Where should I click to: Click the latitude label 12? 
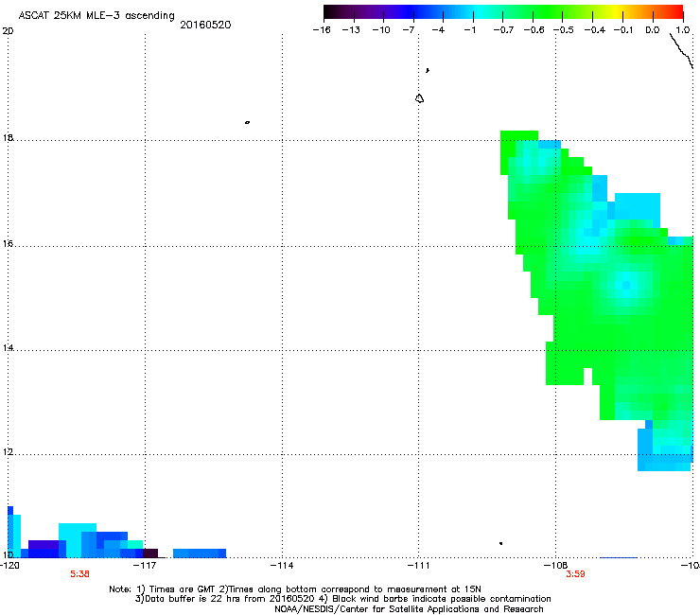pos(8,452)
